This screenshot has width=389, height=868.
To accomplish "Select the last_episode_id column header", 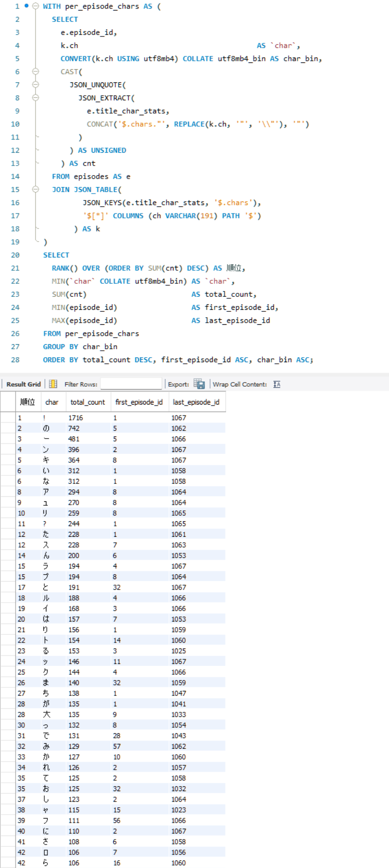I will tap(196, 402).
